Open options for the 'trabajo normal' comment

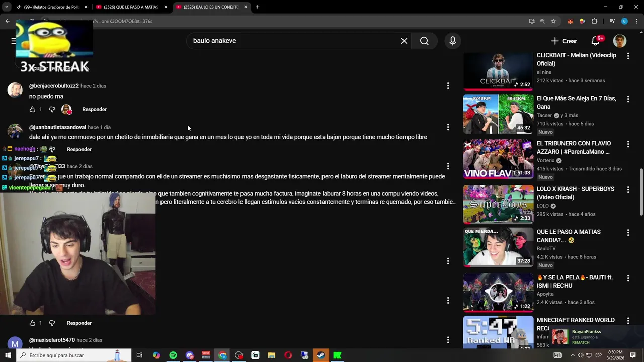pyautogui.click(x=448, y=166)
